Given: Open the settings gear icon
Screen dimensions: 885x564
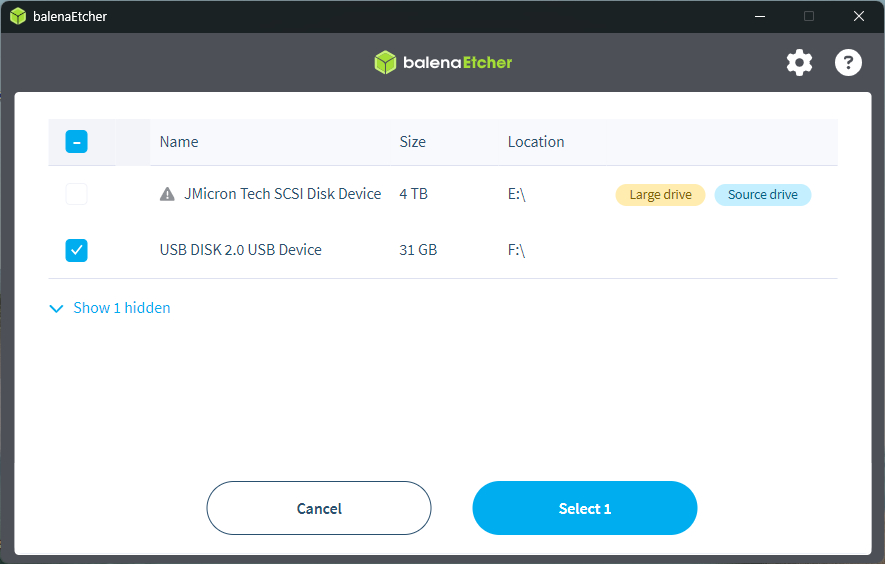Looking at the screenshot, I should (799, 63).
